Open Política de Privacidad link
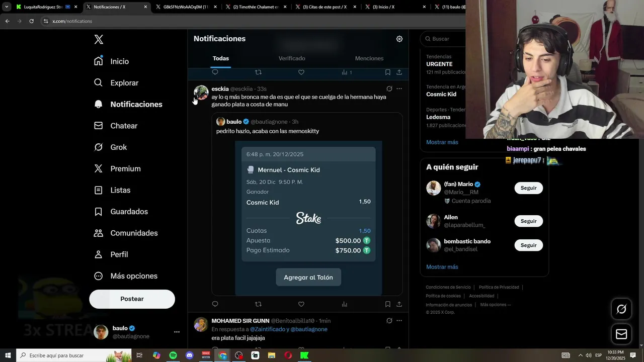Image resolution: width=644 pixels, height=362 pixels. click(x=499, y=287)
